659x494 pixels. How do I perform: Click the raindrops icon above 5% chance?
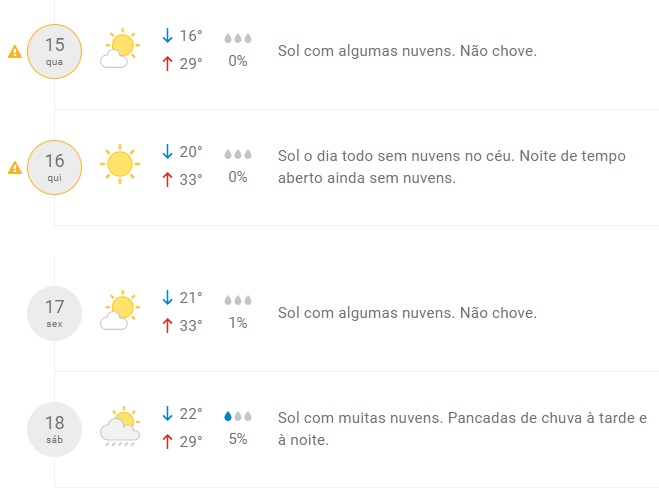[238, 415]
